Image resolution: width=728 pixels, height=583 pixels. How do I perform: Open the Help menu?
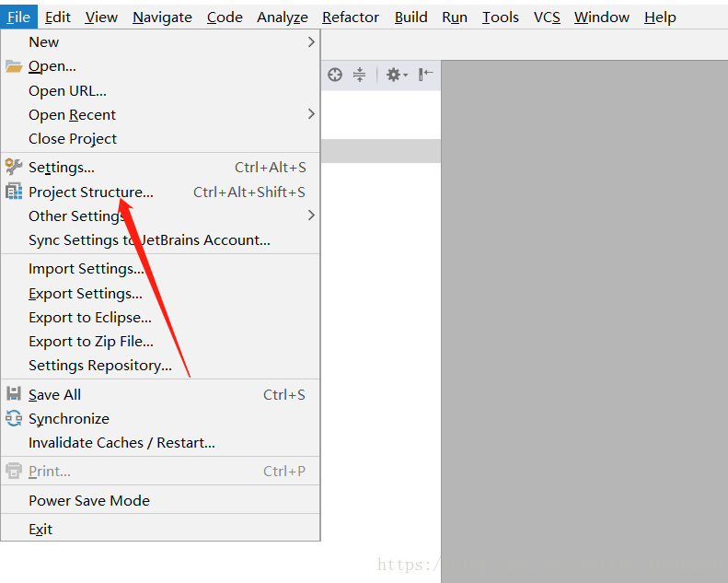(x=660, y=17)
